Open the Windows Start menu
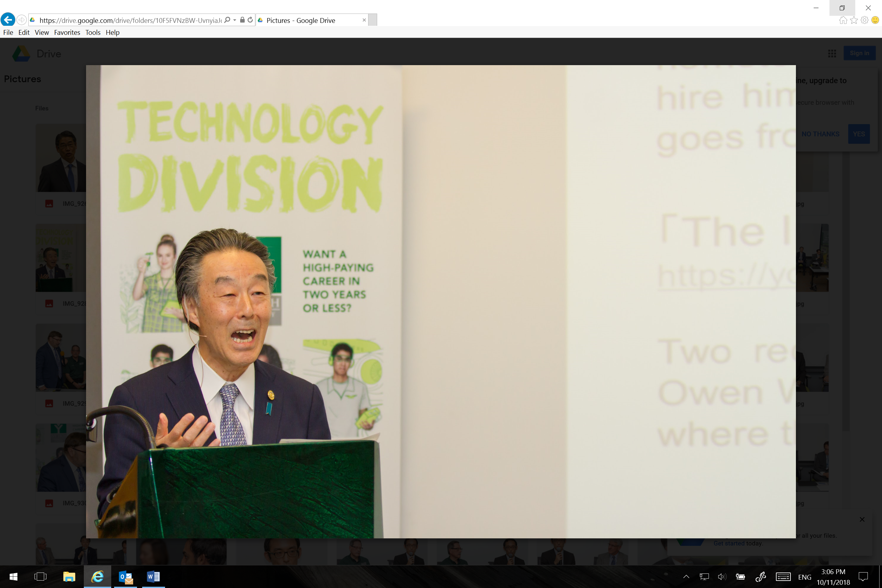This screenshot has height=588, width=882. pyautogui.click(x=13, y=577)
